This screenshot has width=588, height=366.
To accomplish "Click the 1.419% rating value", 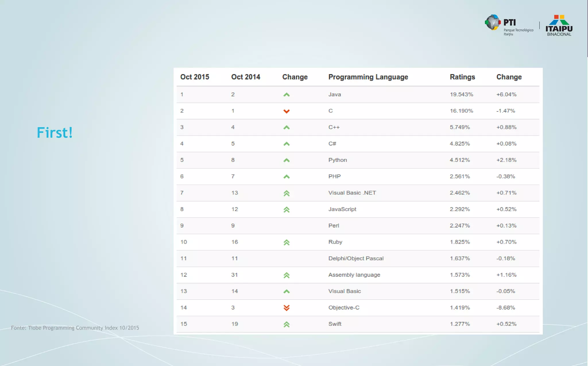I will [460, 307].
